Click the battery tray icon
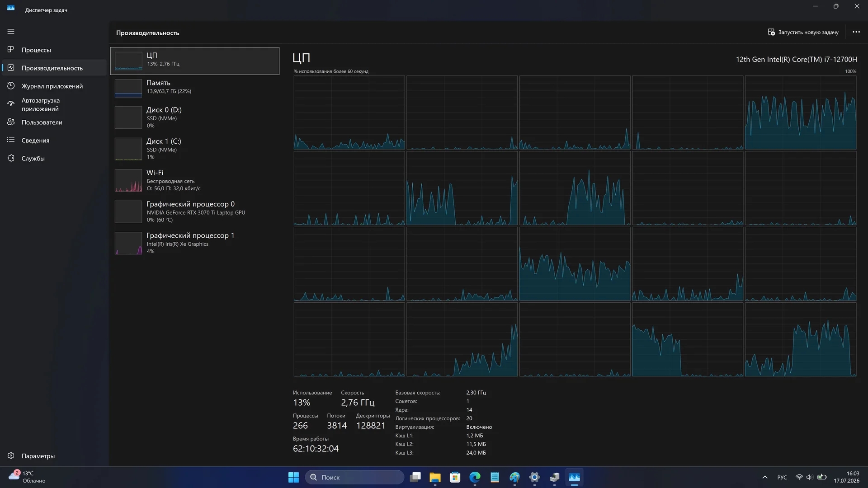868x488 pixels. 822,477
